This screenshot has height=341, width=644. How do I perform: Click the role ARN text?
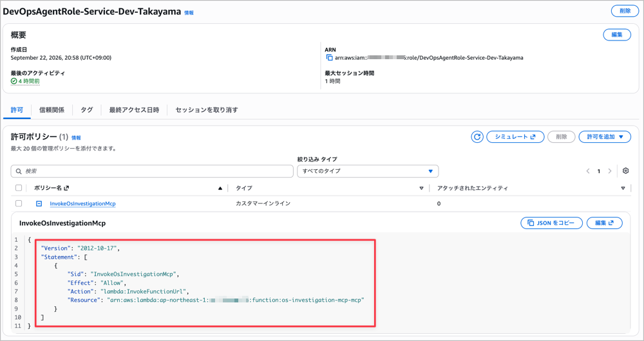(x=429, y=58)
